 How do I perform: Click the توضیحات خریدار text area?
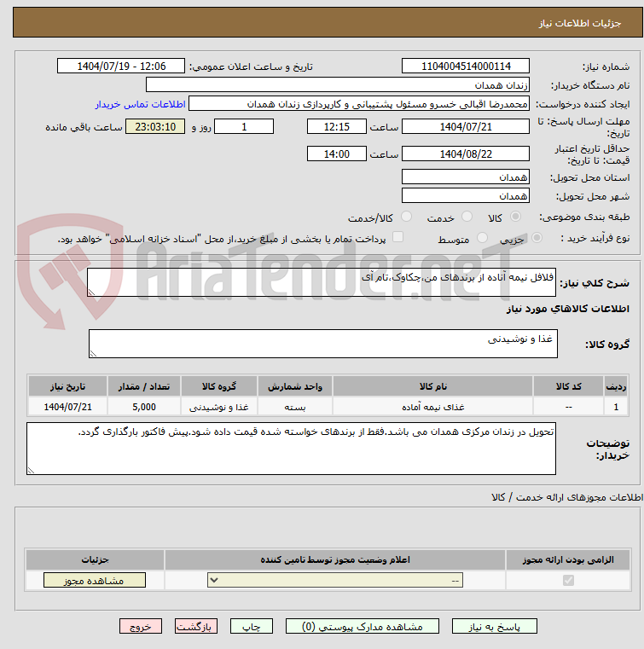291,449
